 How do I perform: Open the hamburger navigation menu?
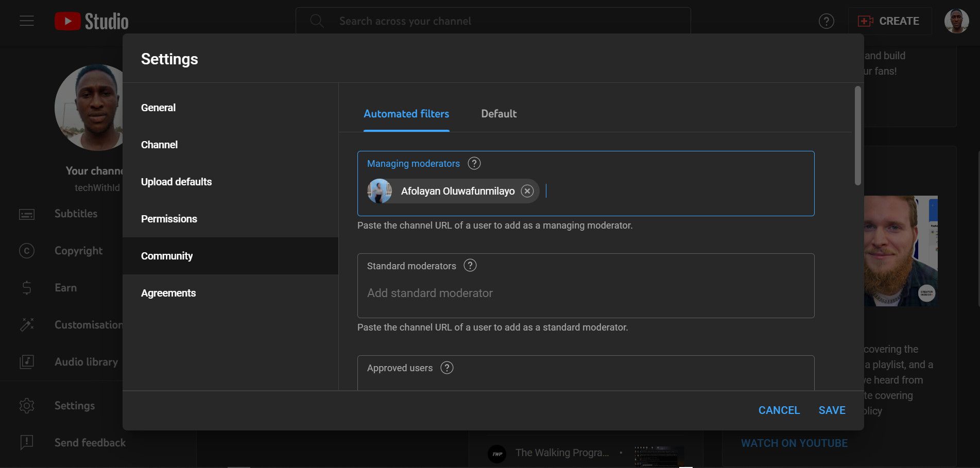(x=26, y=21)
